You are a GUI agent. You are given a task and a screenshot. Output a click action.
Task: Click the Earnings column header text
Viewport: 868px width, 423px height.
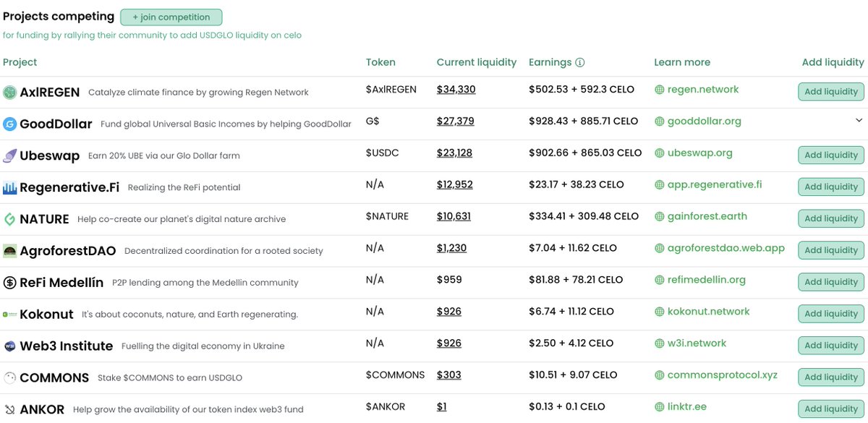(550, 62)
